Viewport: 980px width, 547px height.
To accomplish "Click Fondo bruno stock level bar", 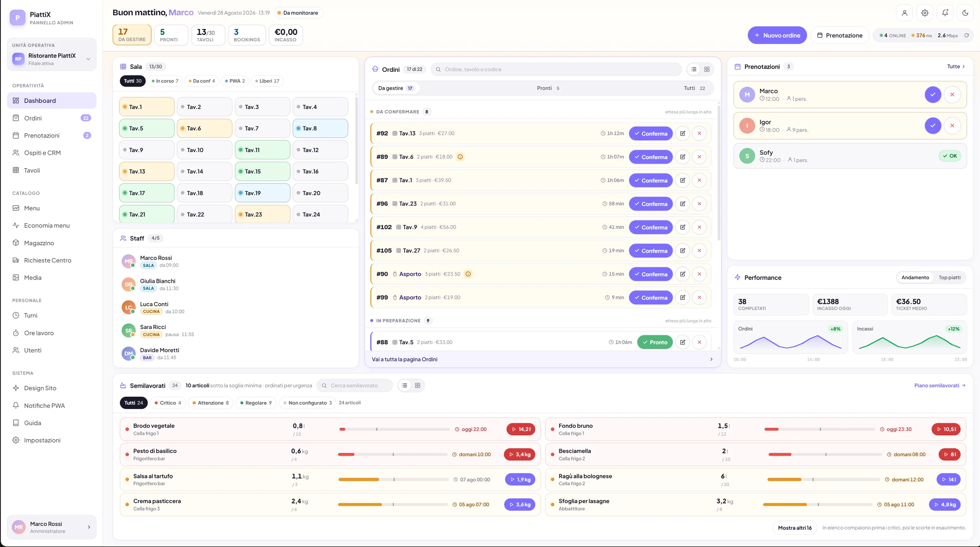I will click(x=820, y=429).
